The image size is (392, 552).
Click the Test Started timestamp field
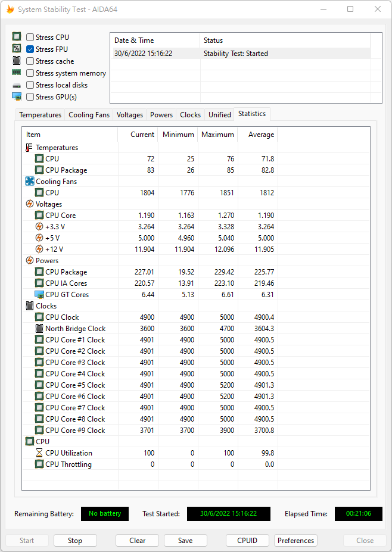[229, 514]
